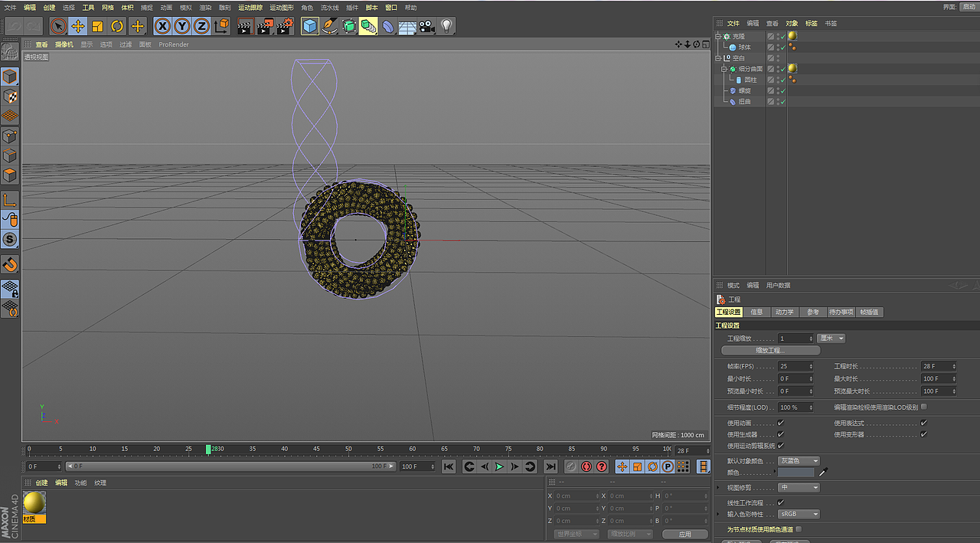Open the spline pen tool icon
This screenshot has width=980, height=543.
point(330,26)
